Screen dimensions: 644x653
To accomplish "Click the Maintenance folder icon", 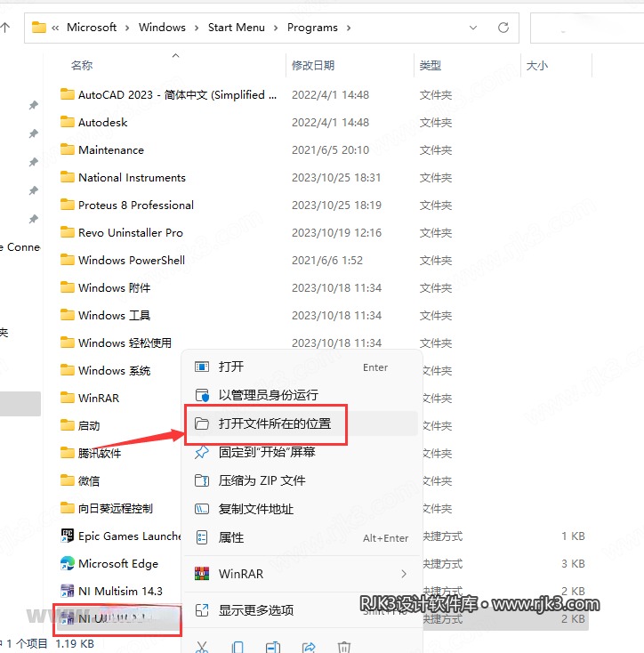I will [x=68, y=149].
